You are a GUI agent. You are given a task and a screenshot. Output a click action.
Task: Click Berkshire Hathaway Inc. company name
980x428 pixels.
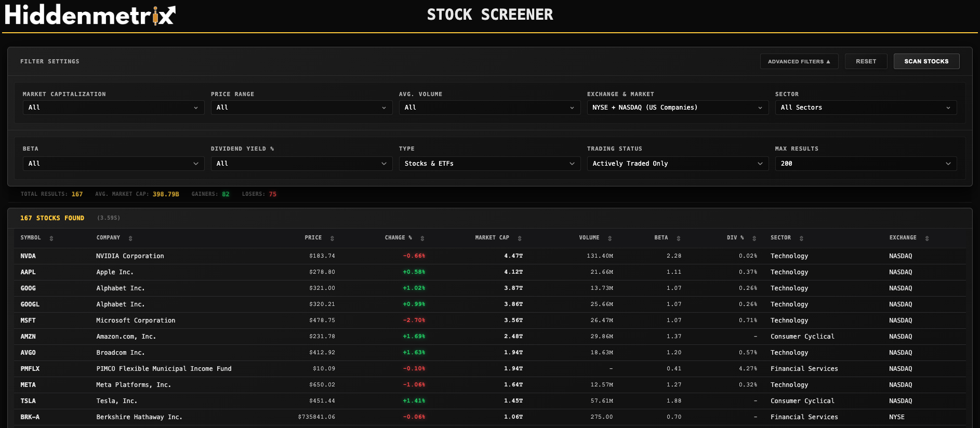[139, 417]
